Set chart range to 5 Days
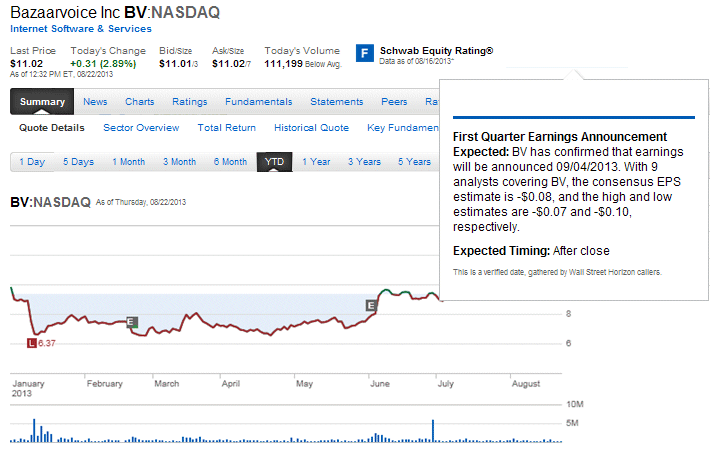 pos(78,162)
